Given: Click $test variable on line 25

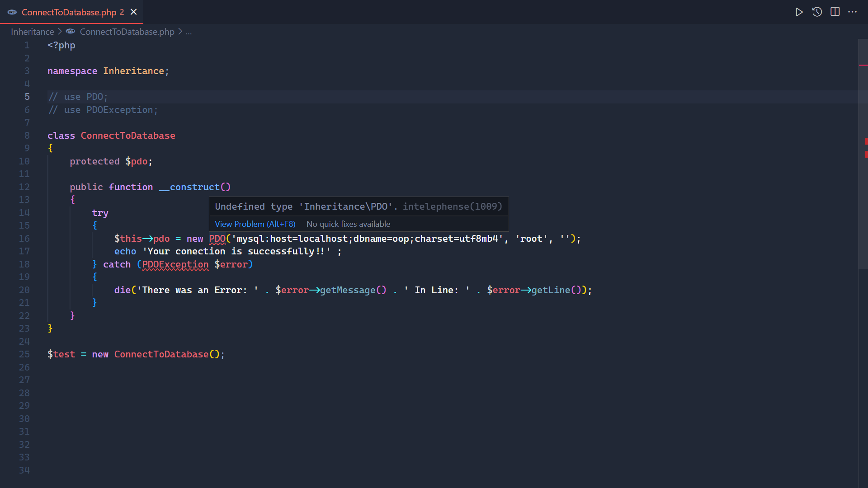Looking at the screenshot, I should pyautogui.click(x=61, y=354).
